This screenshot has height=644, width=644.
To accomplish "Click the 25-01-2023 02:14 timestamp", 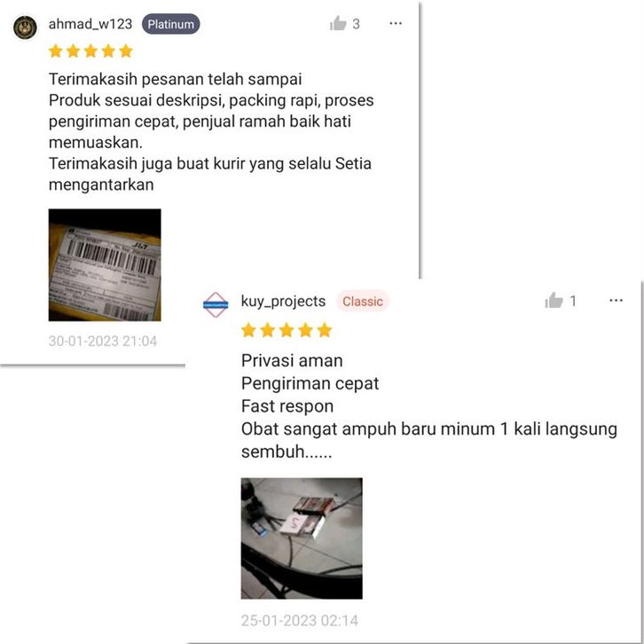I will 300,620.
